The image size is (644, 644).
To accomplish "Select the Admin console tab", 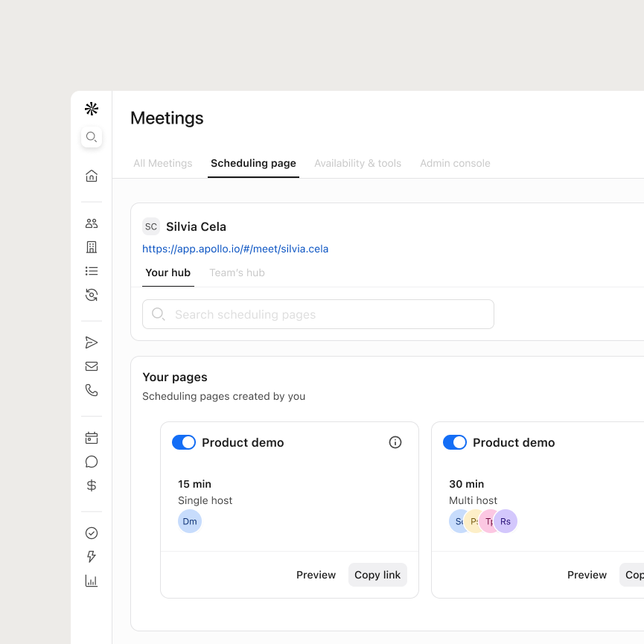I will (455, 163).
